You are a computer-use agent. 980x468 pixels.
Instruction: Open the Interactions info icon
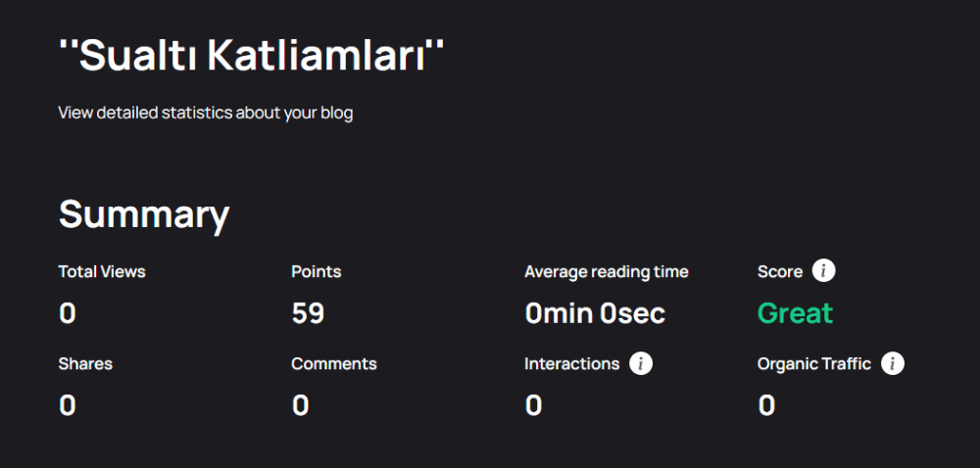(641, 363)
